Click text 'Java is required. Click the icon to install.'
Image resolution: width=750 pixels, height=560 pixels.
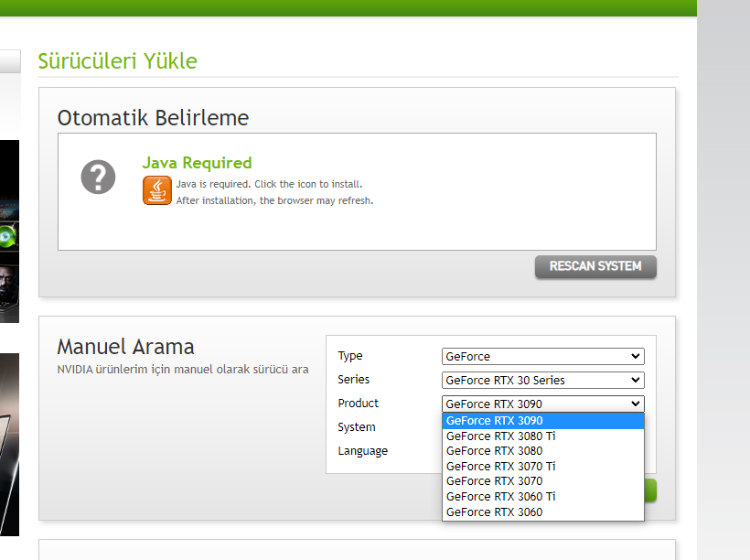pos(269,184)
